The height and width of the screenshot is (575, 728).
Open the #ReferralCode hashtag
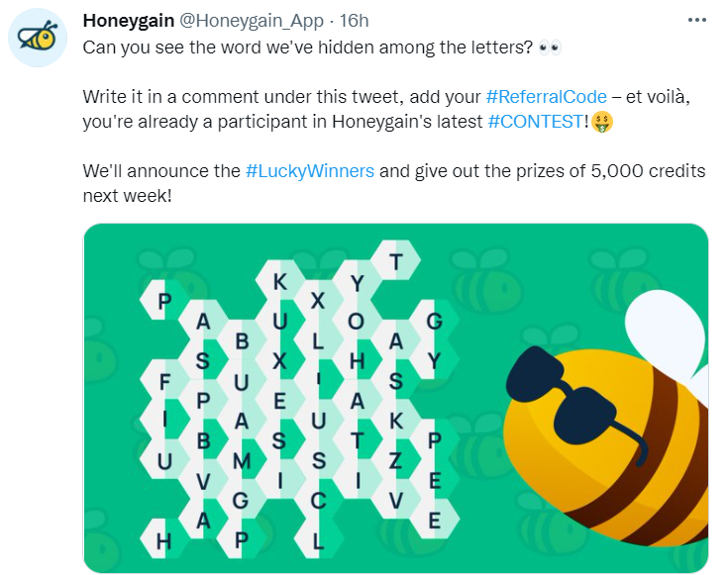tap(546, 97)
